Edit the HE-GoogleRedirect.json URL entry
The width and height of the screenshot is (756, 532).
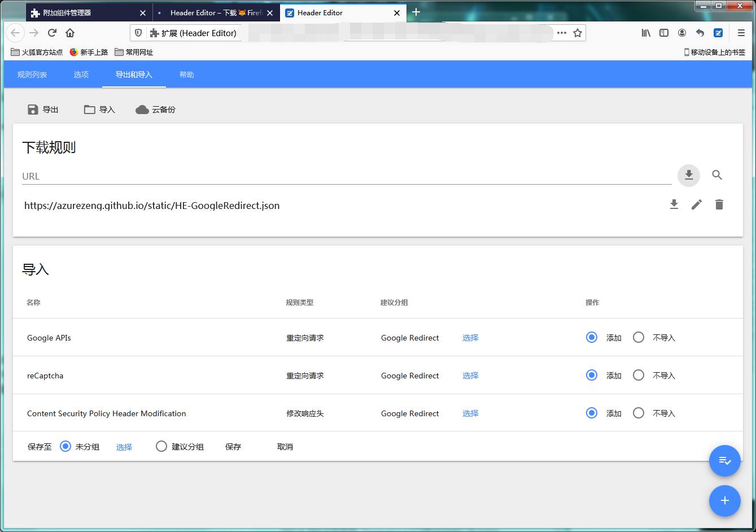pos(697,204)
